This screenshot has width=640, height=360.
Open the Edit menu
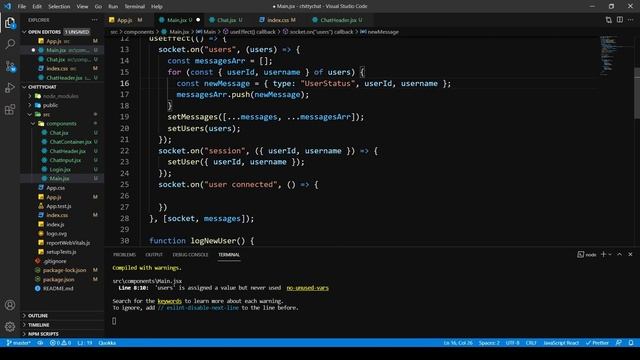pos(37,6)
